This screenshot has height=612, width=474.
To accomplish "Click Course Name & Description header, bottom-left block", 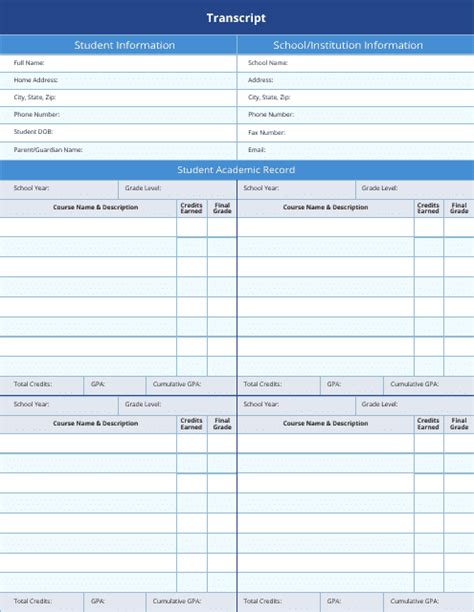I will (88, 424).
